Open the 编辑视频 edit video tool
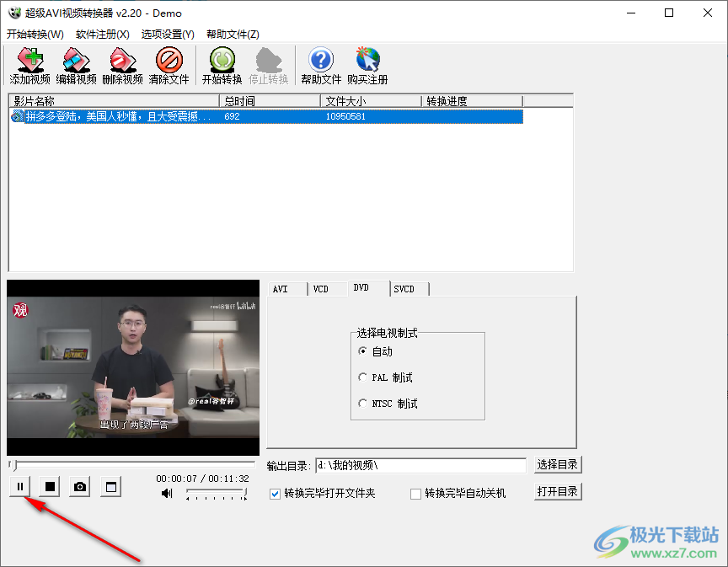This screenshot has width=728, height=567. click(76, 66)
